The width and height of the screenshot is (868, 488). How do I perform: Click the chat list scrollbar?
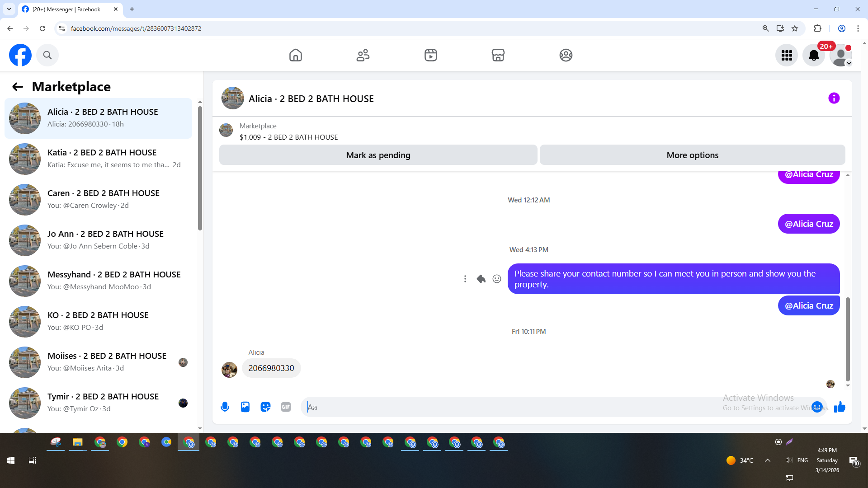tap(200, 168)
